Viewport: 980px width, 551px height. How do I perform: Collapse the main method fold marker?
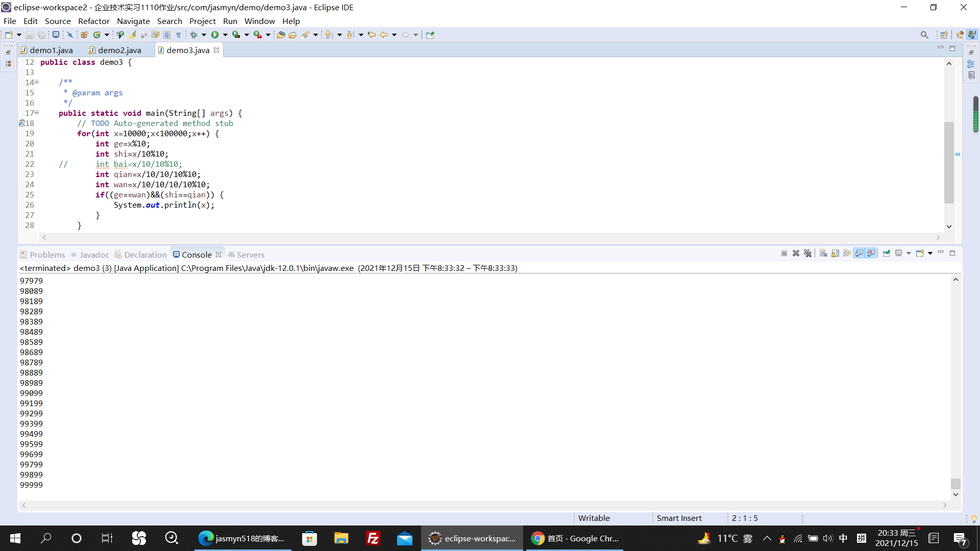point(37,113)
